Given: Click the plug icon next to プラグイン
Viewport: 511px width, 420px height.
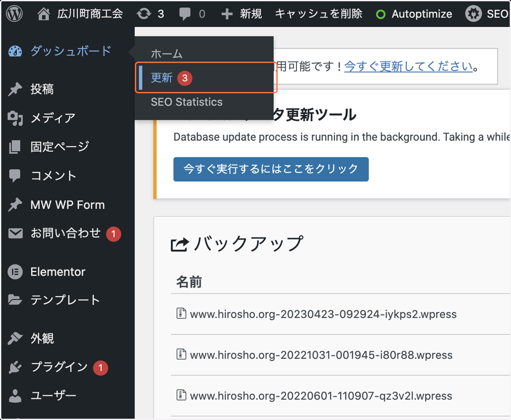Looking at the screenshot, I should point(15,367).
